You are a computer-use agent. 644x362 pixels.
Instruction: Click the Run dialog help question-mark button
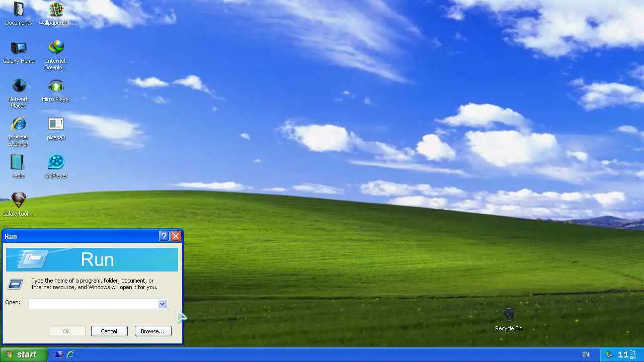[x=164, y=236]
